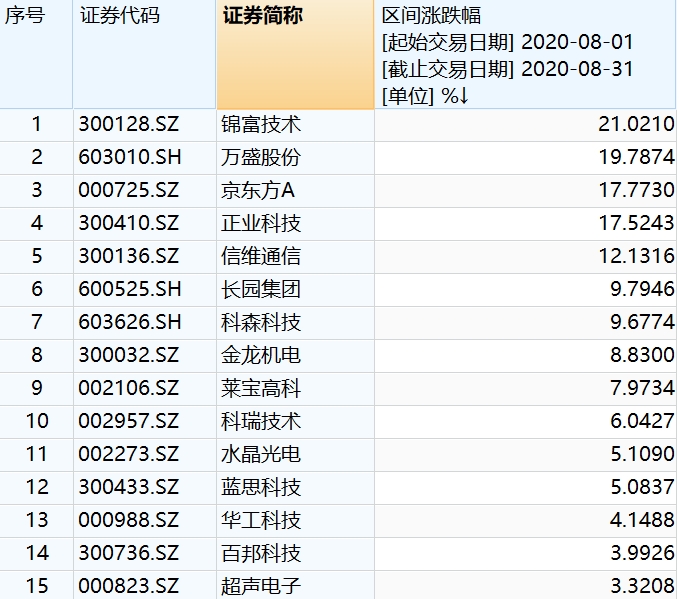
Task: Select 科森科技 in the list
Action: [x=261, y=323]
